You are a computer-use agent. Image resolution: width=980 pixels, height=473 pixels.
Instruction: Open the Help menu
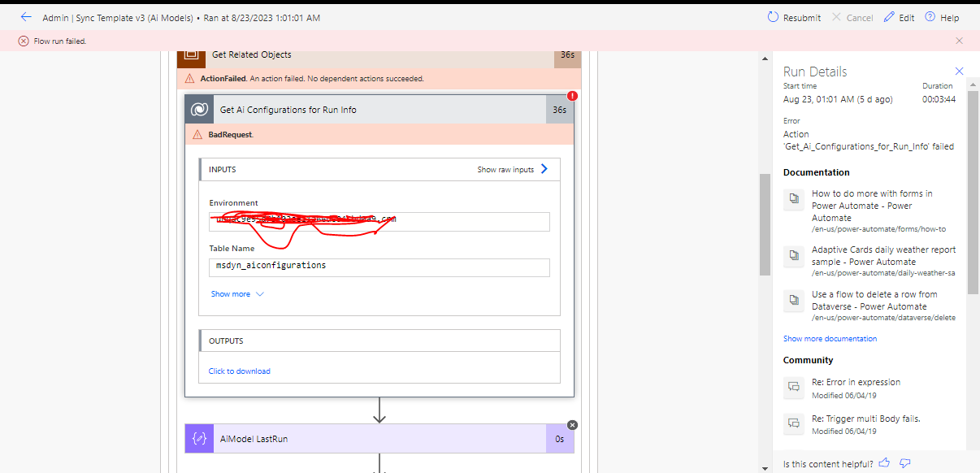pos(942,16)
